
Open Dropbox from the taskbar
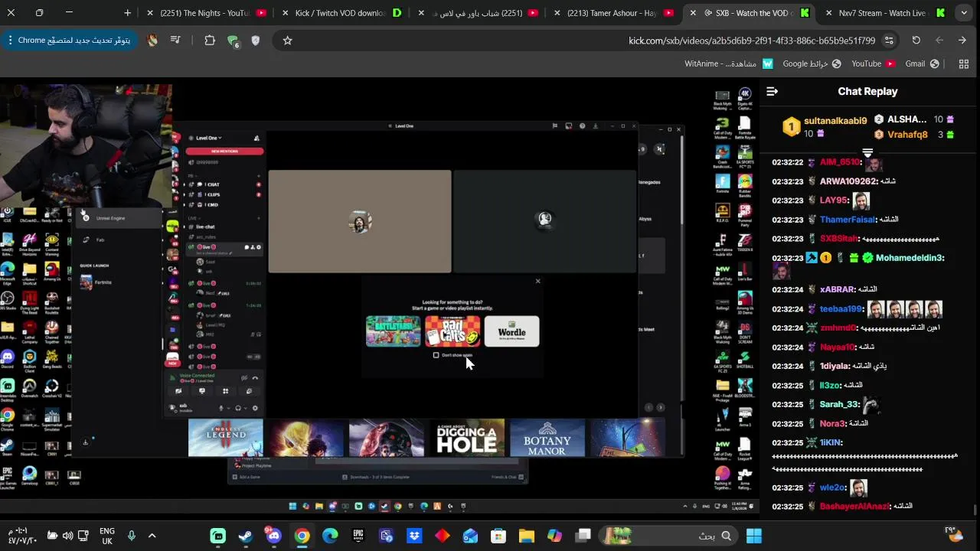[414, 536]
